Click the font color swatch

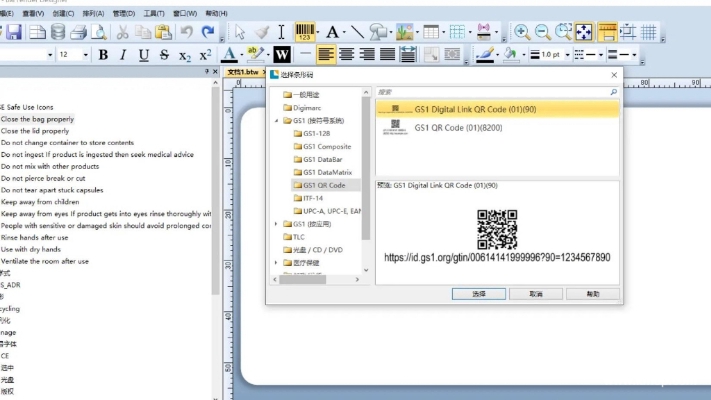(x=229, y=54)
